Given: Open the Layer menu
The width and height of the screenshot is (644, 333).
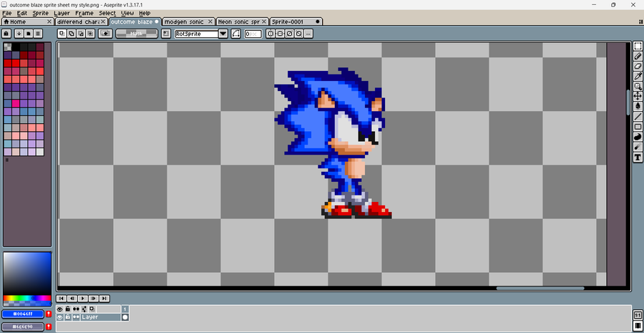Looking at the screenshot, I should point(62,13).
